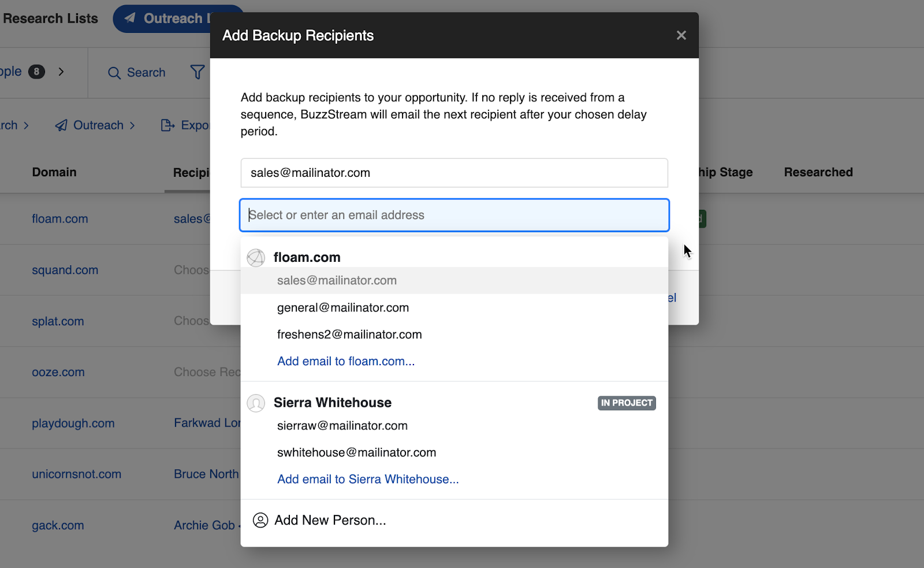Choose freshens2@mailinator.com option
The width and height of the screenshot is (924, 568).
pos(349,335)
